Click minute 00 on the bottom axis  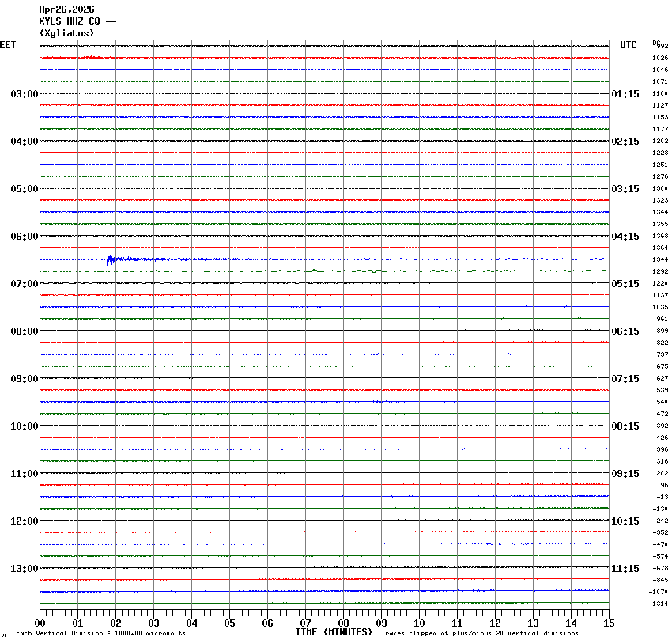coord(40,623)
